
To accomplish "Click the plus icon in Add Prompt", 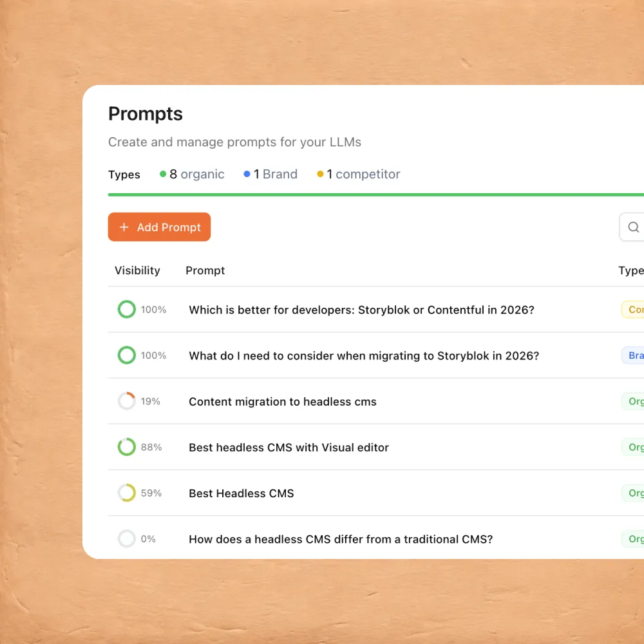I will [124, 227].
